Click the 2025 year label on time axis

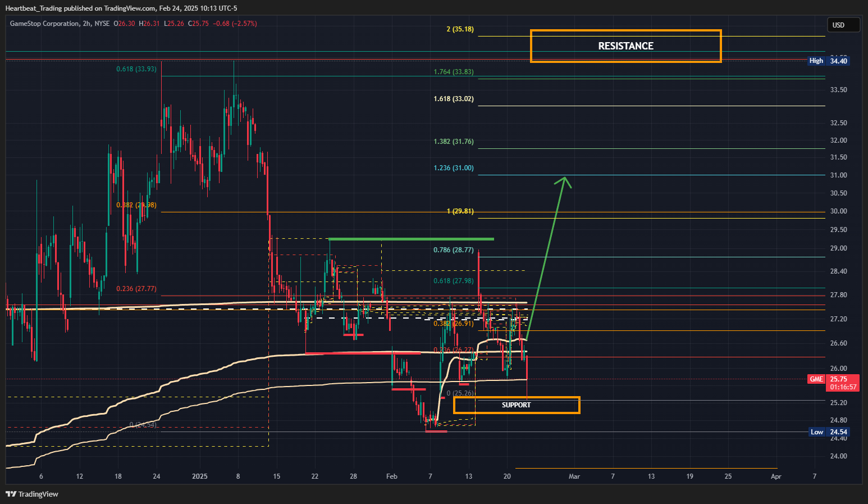point(200,476)
